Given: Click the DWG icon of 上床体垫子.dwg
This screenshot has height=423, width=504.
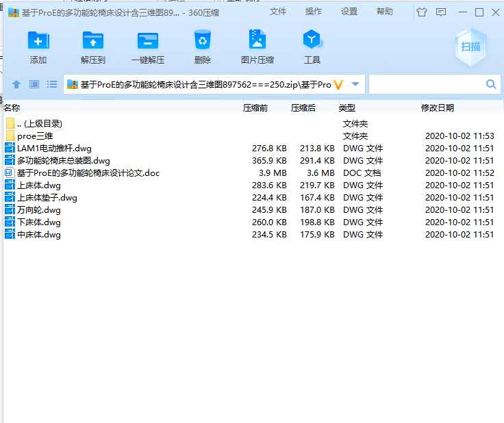Looking at the screenshot, I should [10, 197].
